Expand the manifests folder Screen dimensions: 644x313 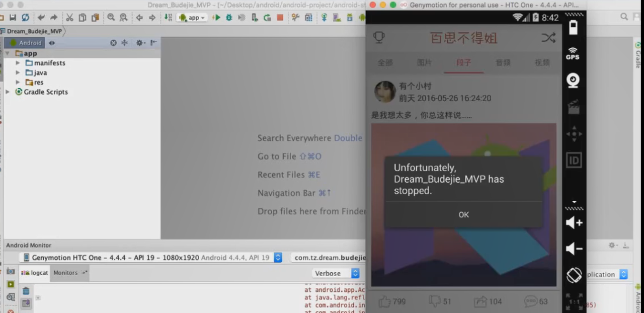point(18,63)
